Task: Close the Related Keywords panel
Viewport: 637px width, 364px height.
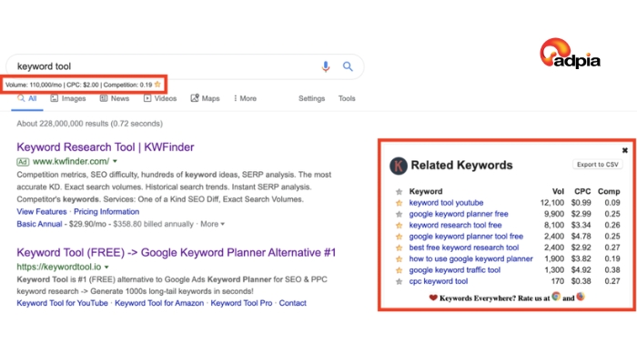Action: pos(625,150)
